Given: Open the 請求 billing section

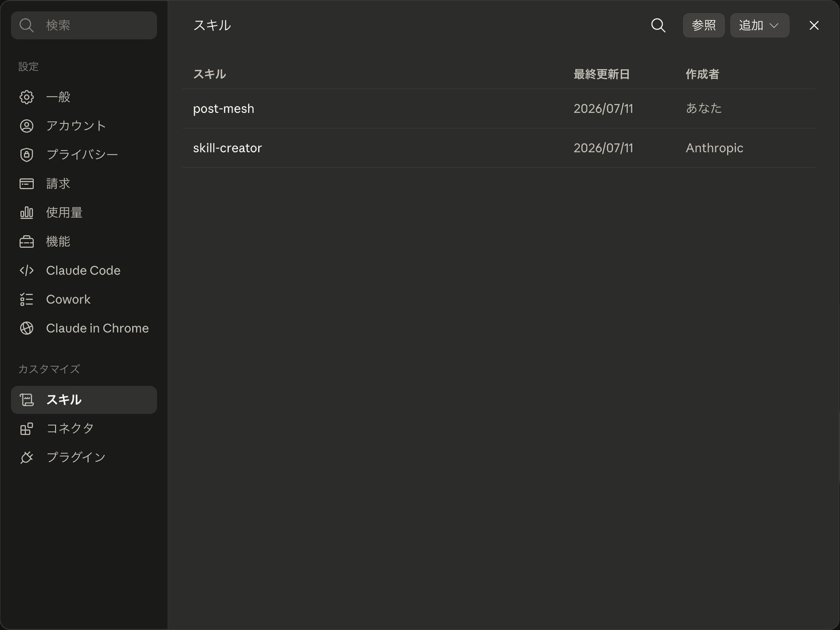Looking at the screenshot, I should 84,184.
